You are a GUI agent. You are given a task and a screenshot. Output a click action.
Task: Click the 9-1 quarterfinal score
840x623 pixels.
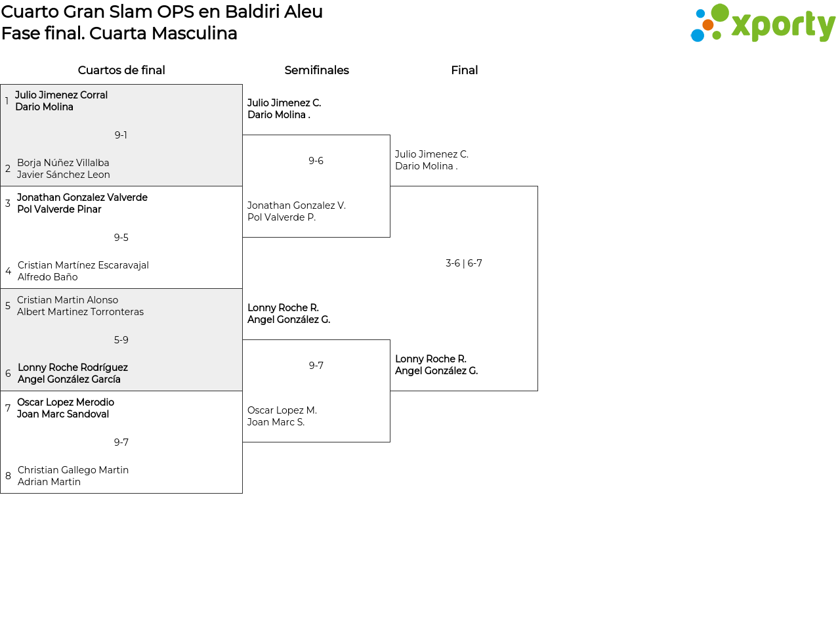coord(121,135)
